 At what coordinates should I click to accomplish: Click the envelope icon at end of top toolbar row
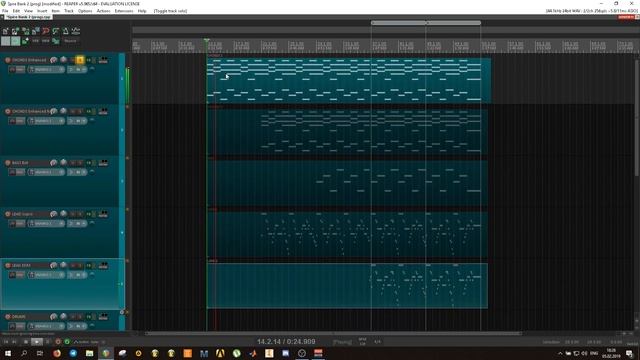point(76,31)
